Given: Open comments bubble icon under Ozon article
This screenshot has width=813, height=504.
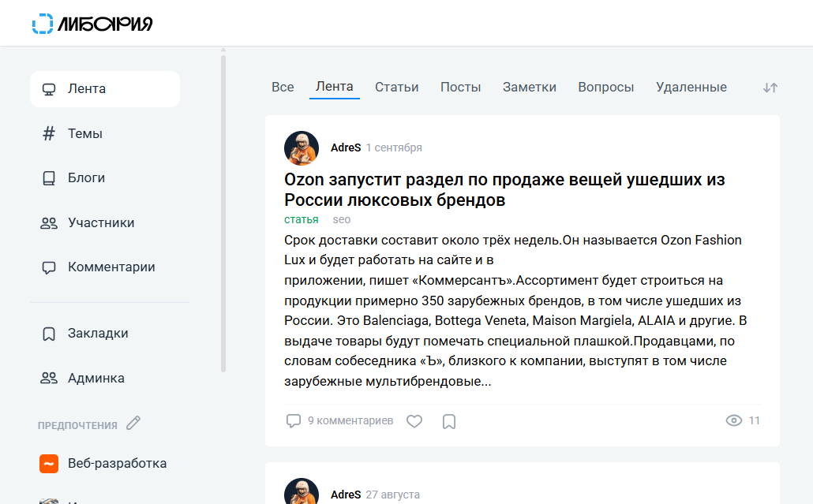Looking at the screenshot, I should pyautogui.click(x=294, y=420).
